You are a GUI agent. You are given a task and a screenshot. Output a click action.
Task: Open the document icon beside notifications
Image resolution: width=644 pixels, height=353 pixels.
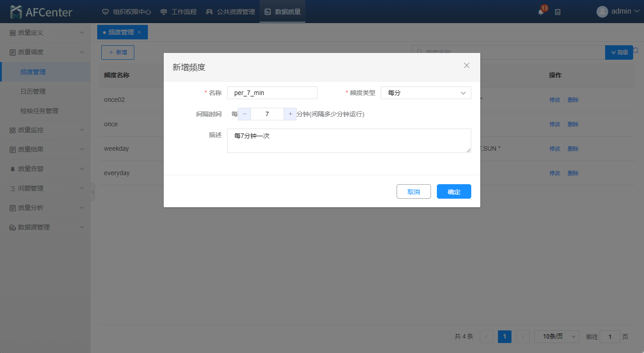[x=558, y=12]
